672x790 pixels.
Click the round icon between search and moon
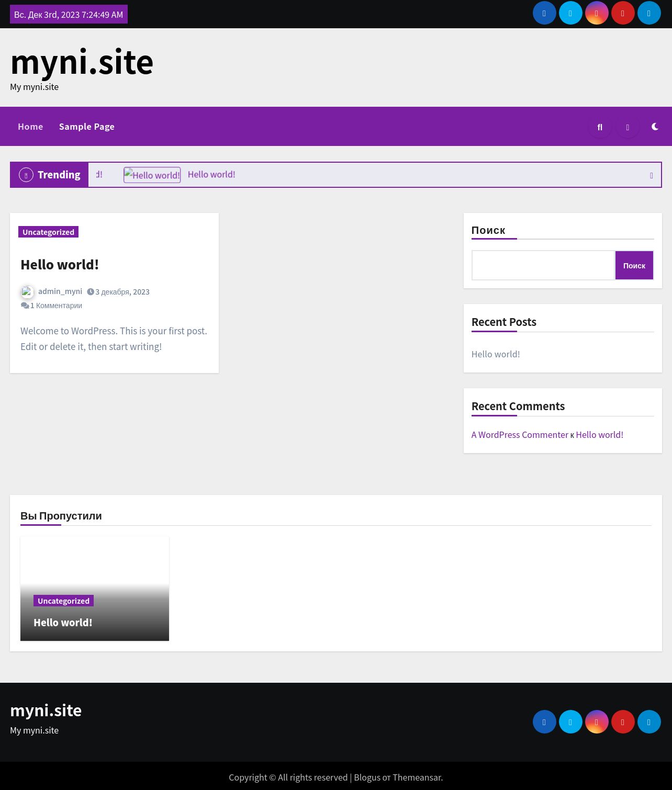click(628, 127)
